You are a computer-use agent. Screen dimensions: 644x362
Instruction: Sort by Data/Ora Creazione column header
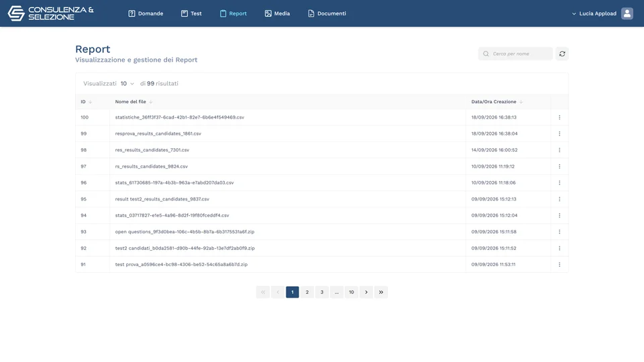497,102
